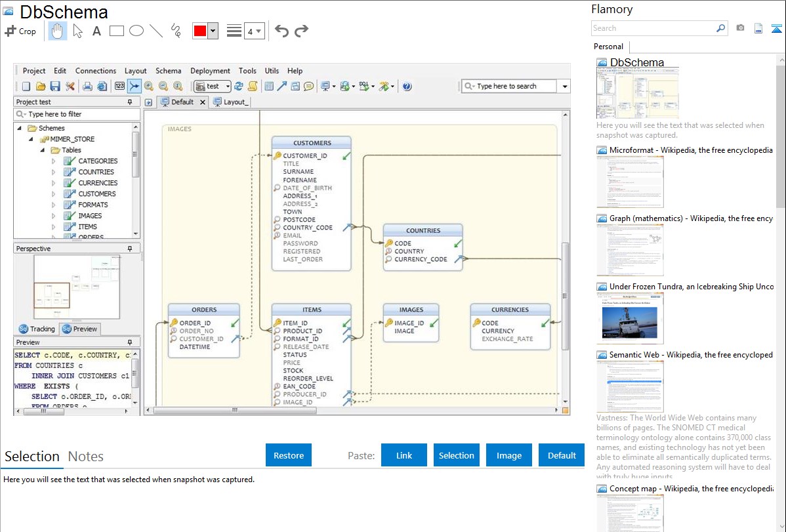Click the Restore button

(289, 455)
